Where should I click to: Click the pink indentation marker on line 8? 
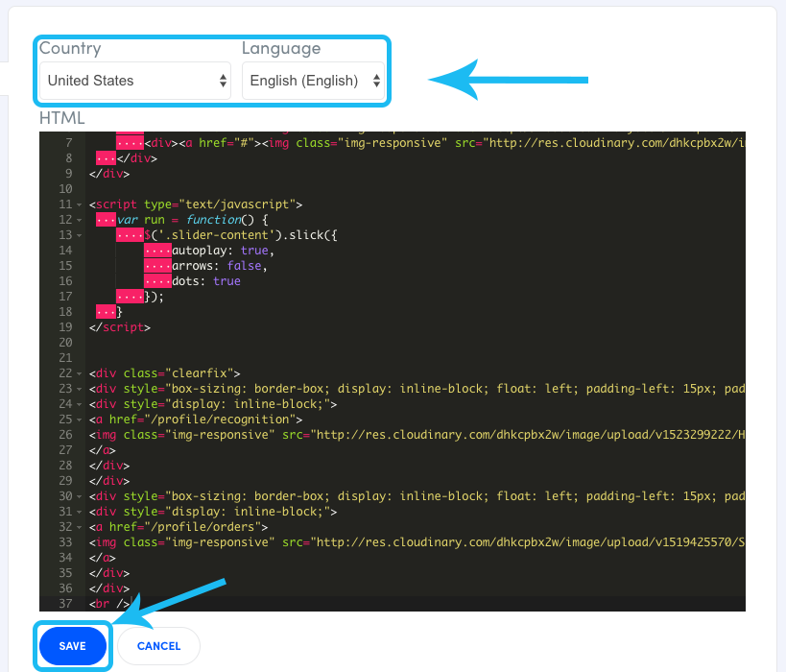[x=106, y=157]
